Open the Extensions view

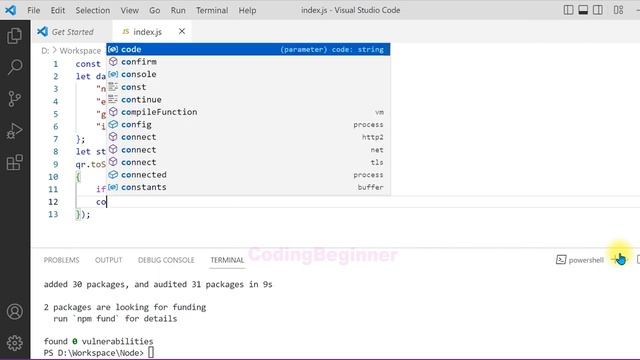pyautogui.click(x=15, y=162)
